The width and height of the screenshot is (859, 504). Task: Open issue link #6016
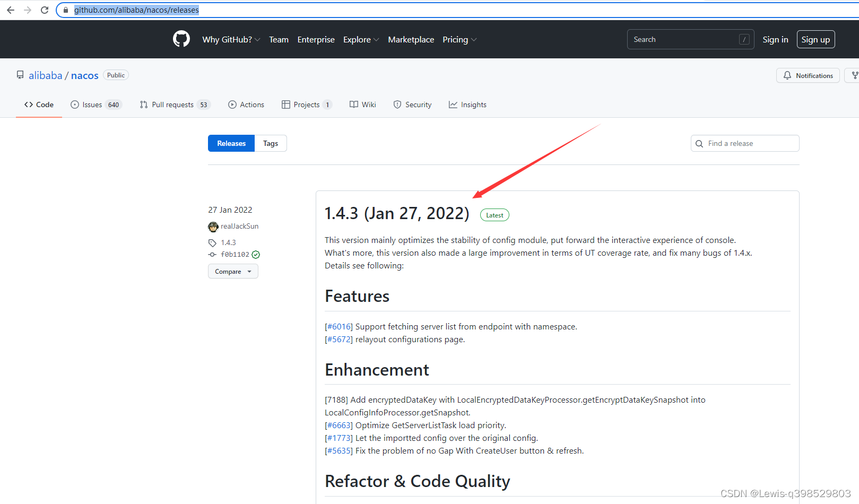pos(339,327)
